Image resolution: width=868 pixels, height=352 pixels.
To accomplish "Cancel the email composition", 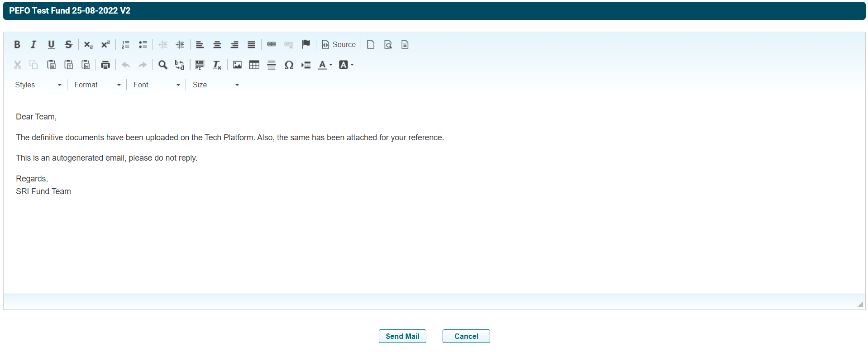I will pyautogui.click(x=466, y=336).
